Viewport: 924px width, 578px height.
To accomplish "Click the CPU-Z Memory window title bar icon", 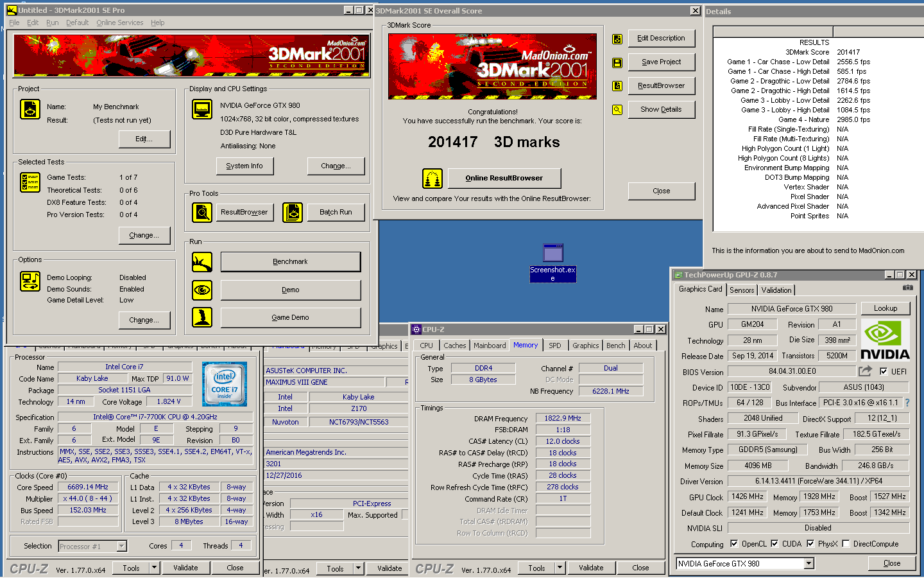I will coord(416,329).
